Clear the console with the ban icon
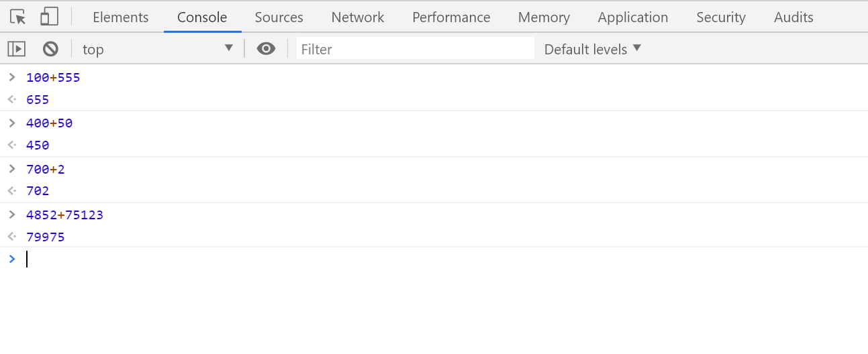The width and height of the screenshot is (868, 354). point(50,49)
